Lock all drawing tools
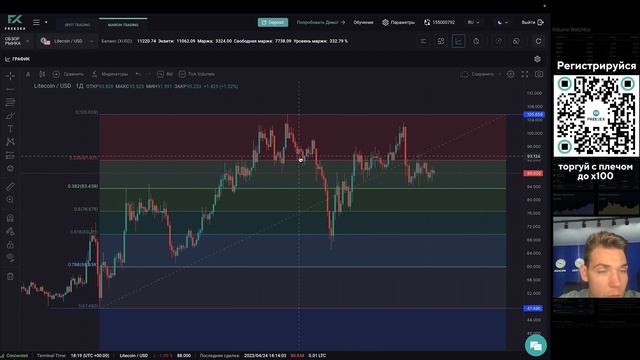 click(10, 245)
